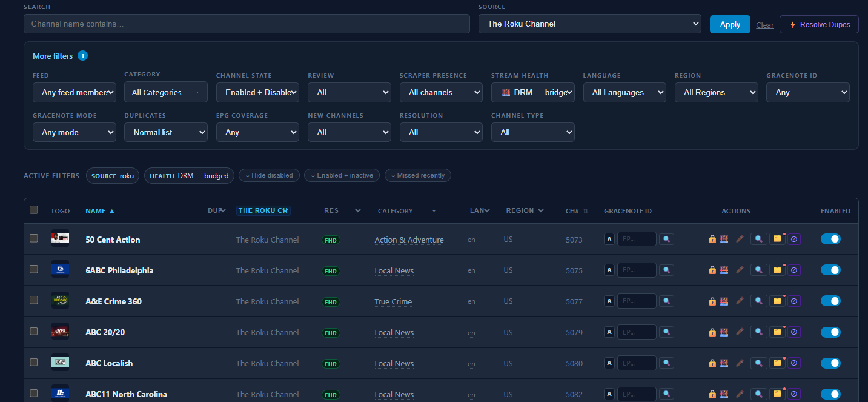Open the Resolution filter dropdown
The image size is (868, 402).
[441, 132]
